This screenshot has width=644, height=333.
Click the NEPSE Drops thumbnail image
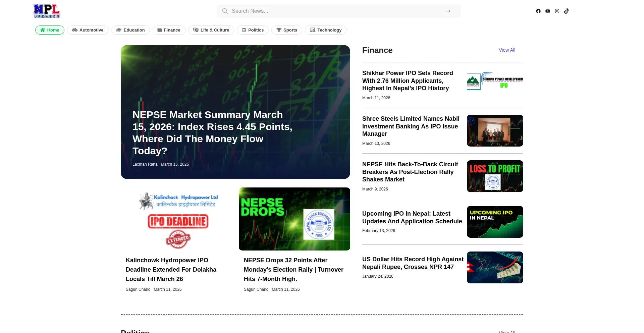tap(294, 219)
